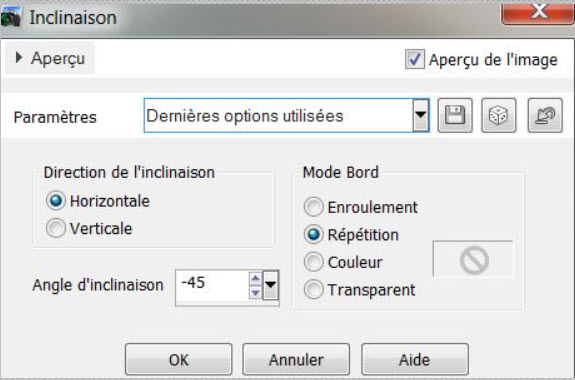
Task: Select the Horizontale radio button
Action: point(56,201)
